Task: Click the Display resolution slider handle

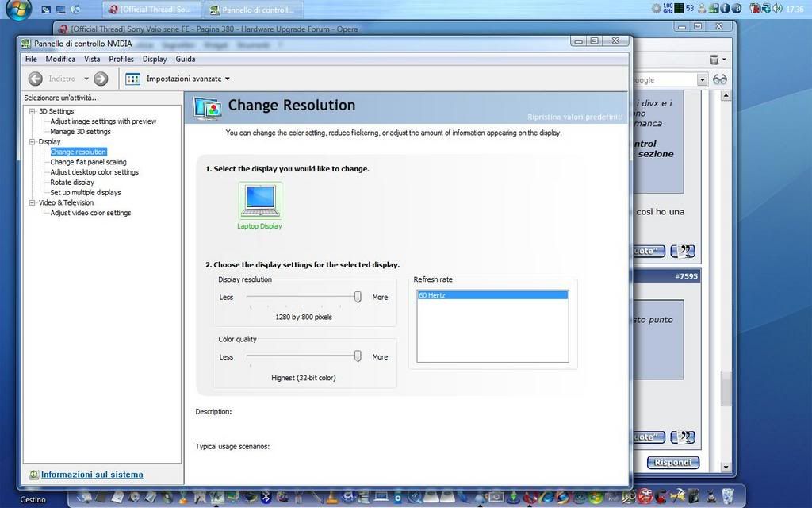Action: [x=358, y=297]
